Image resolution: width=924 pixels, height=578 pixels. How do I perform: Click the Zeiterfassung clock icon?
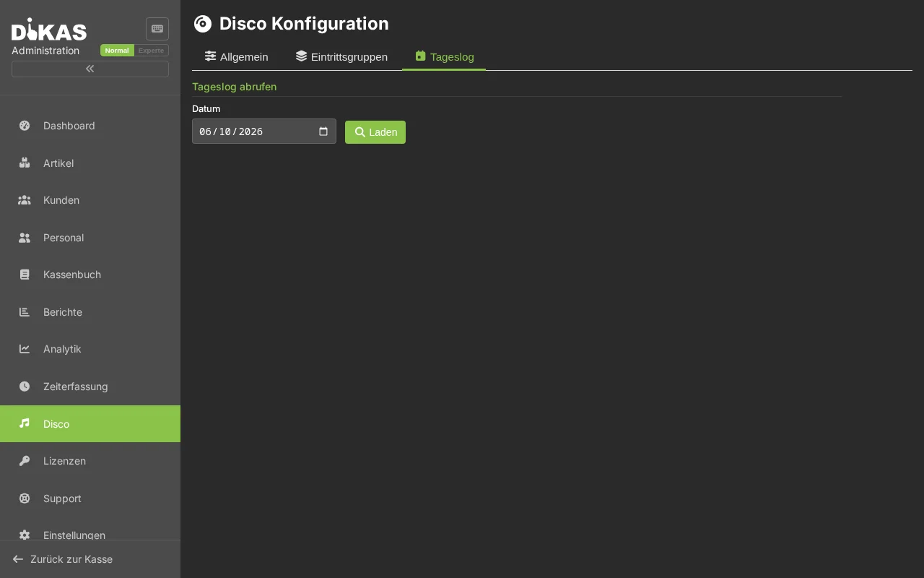click(25, 387)
